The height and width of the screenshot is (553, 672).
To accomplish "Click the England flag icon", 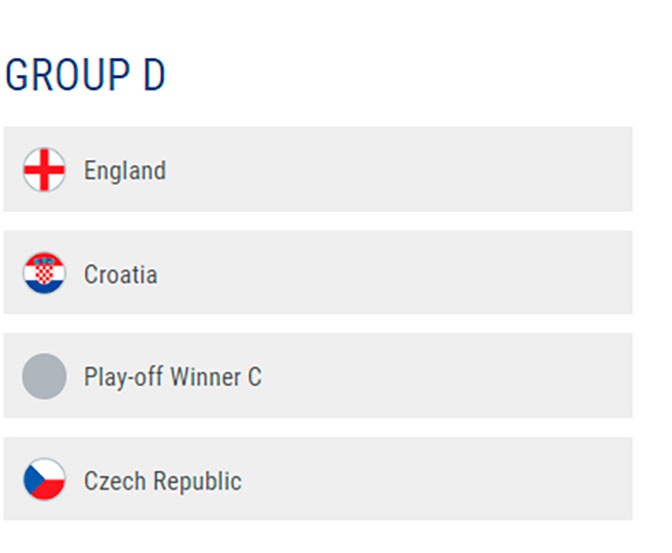I will pos(44,170).
